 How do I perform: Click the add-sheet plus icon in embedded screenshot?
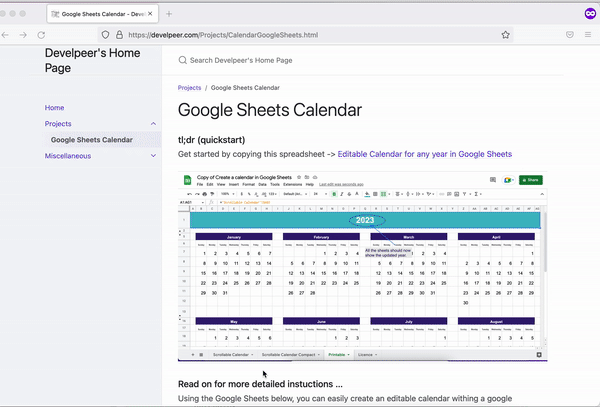click(192, 355)
